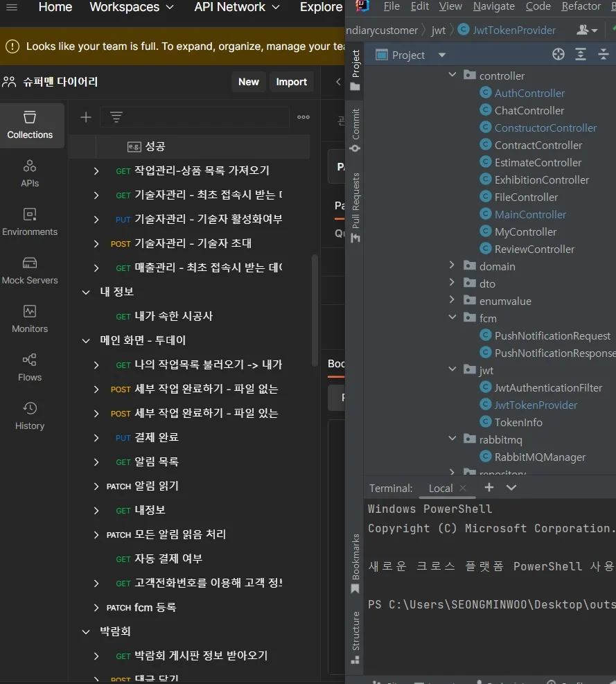Collapse the controller package
Viewport: 616px width, 684px height.
(x=452, y=75)
